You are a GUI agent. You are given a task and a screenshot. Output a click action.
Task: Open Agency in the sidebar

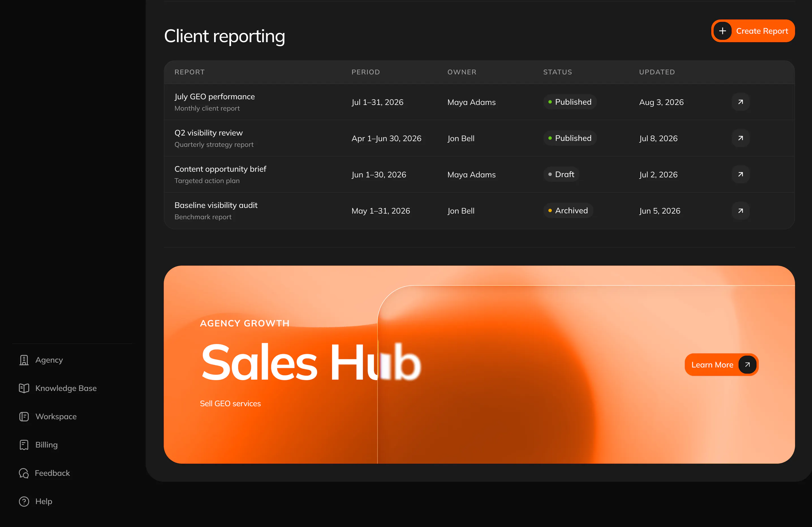[41, 360]
